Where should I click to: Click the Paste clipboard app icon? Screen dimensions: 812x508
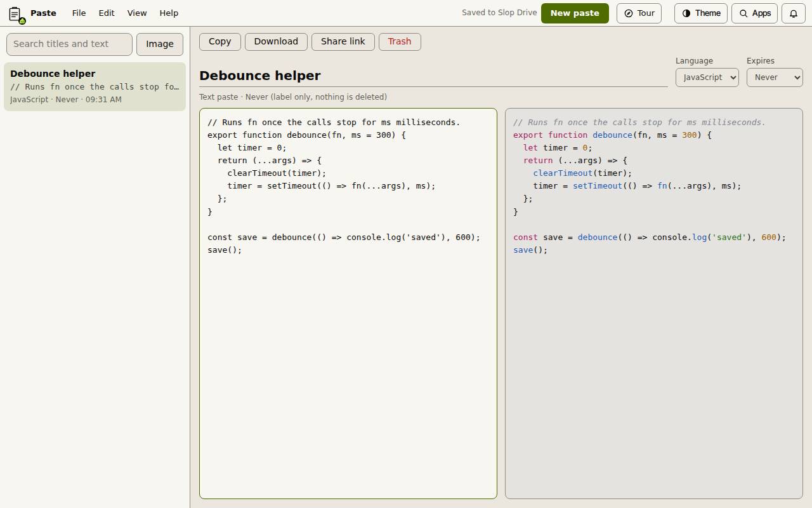point(16,14)
